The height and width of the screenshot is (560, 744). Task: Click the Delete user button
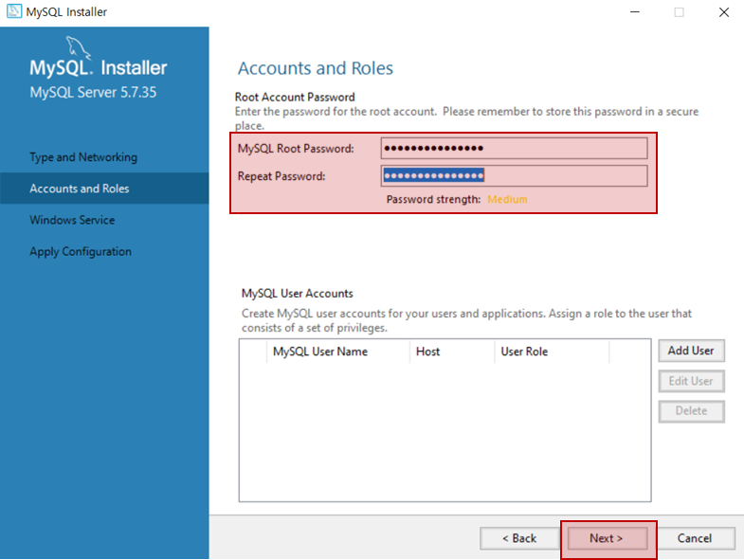click(691, 411)
